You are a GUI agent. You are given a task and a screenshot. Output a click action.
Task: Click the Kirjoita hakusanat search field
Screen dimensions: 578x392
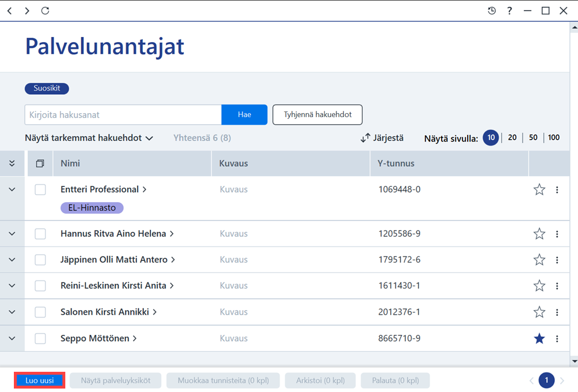tap(123, 115)
